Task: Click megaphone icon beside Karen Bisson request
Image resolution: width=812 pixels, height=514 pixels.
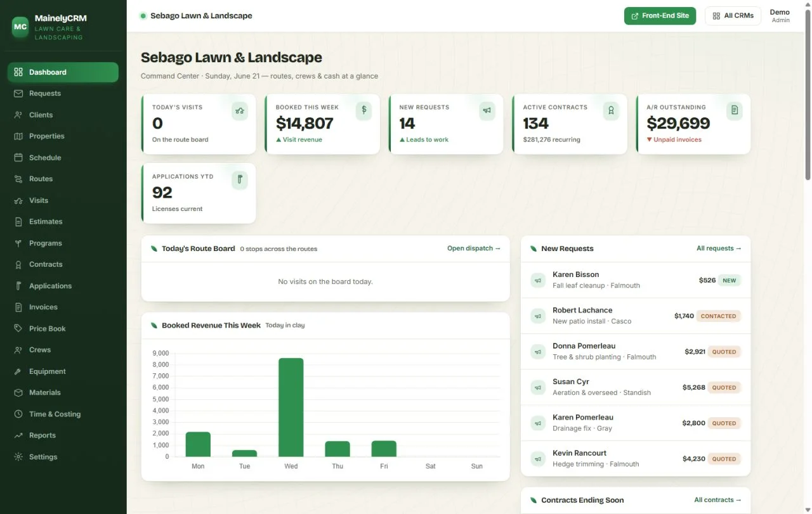Action: point(538,280)
